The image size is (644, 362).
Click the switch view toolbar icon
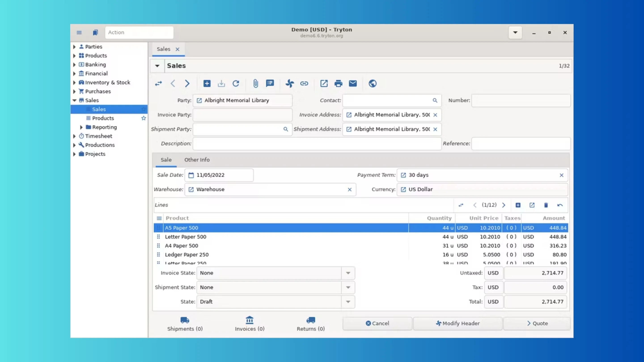[x=159, y=83]
